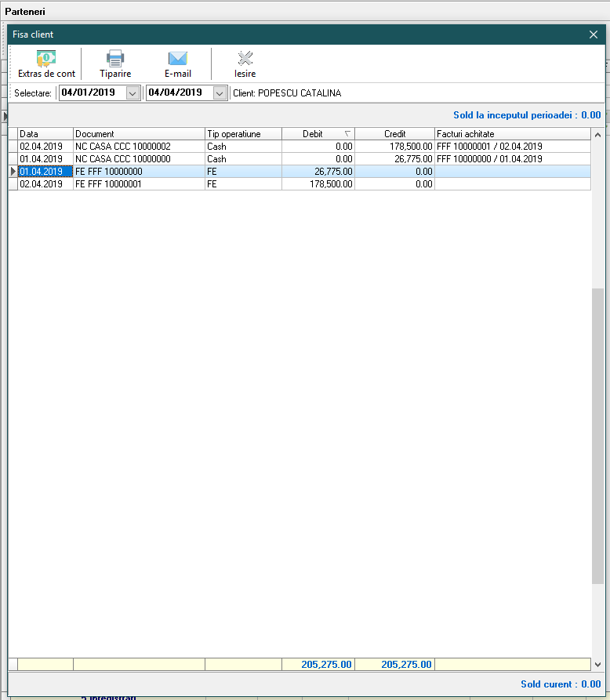Click the Tiparire printer icon

click(115, 59)
